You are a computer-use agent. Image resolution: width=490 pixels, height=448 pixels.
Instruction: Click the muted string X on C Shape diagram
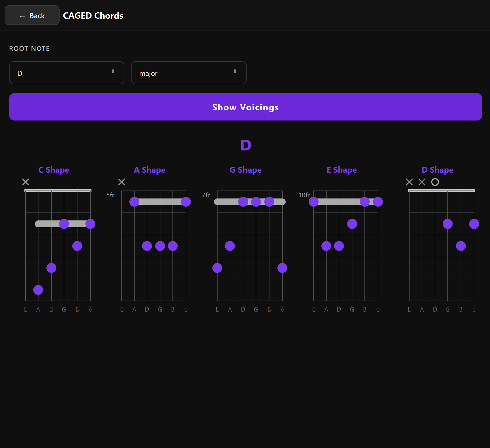coord(26,182)
